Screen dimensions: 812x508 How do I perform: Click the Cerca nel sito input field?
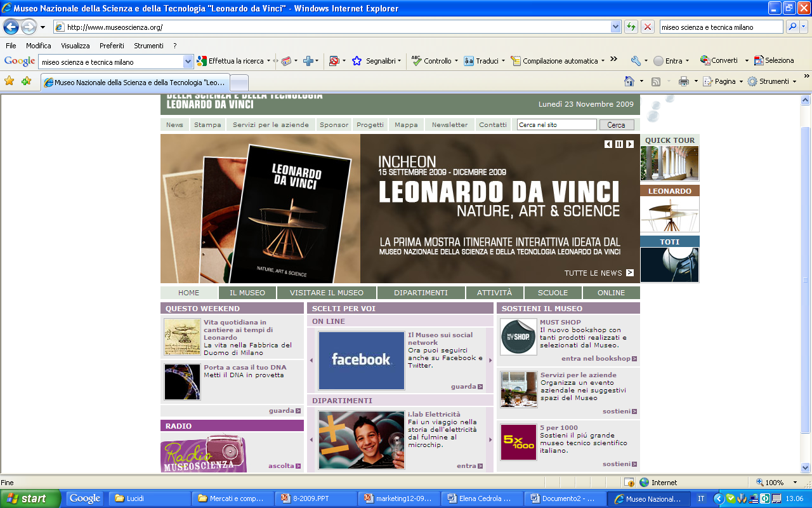coord(556,125)
